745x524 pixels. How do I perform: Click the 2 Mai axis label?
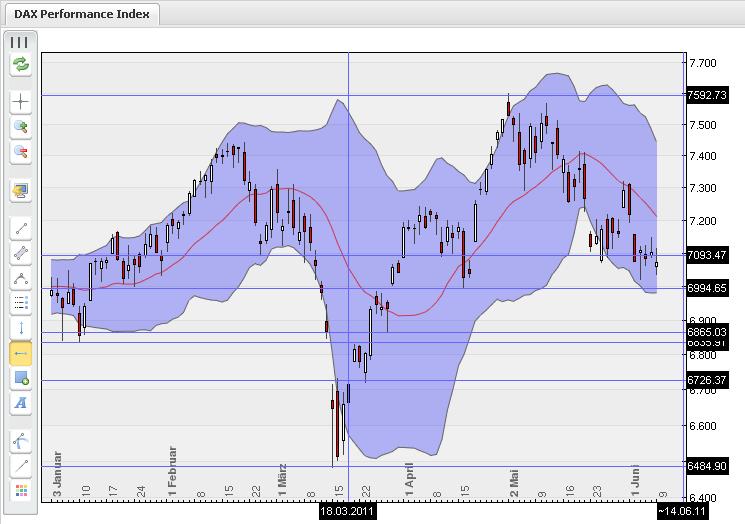[x=514, y=483]
